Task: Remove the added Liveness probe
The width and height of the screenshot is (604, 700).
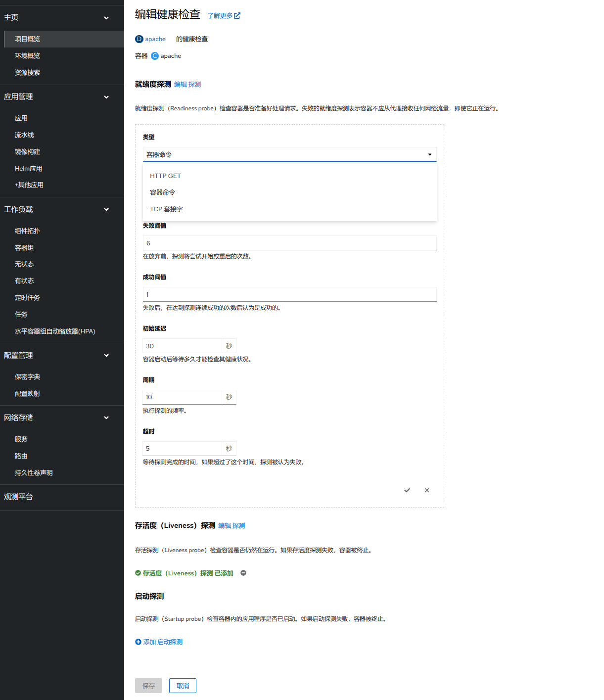Action: point(243,573)
